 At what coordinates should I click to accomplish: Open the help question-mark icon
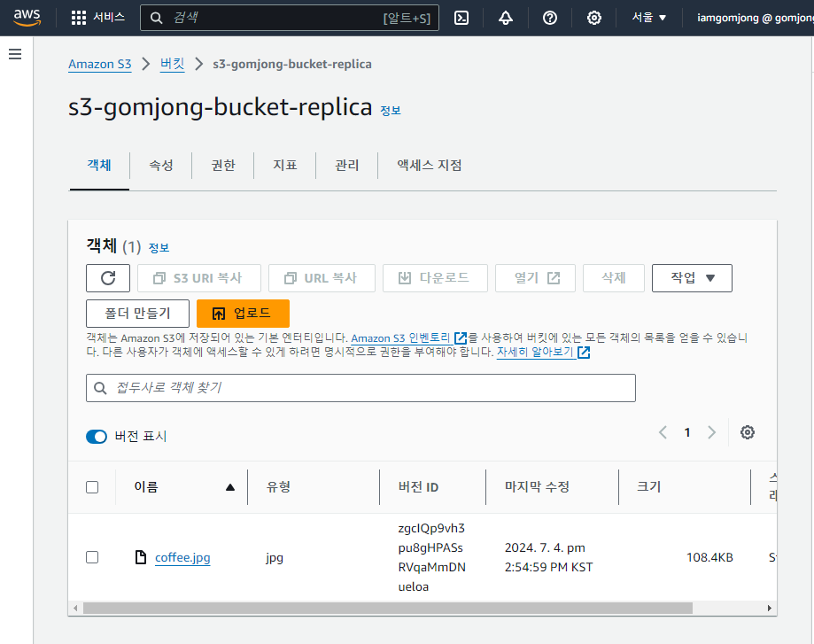pyautogui.click(x=550, y=18)
